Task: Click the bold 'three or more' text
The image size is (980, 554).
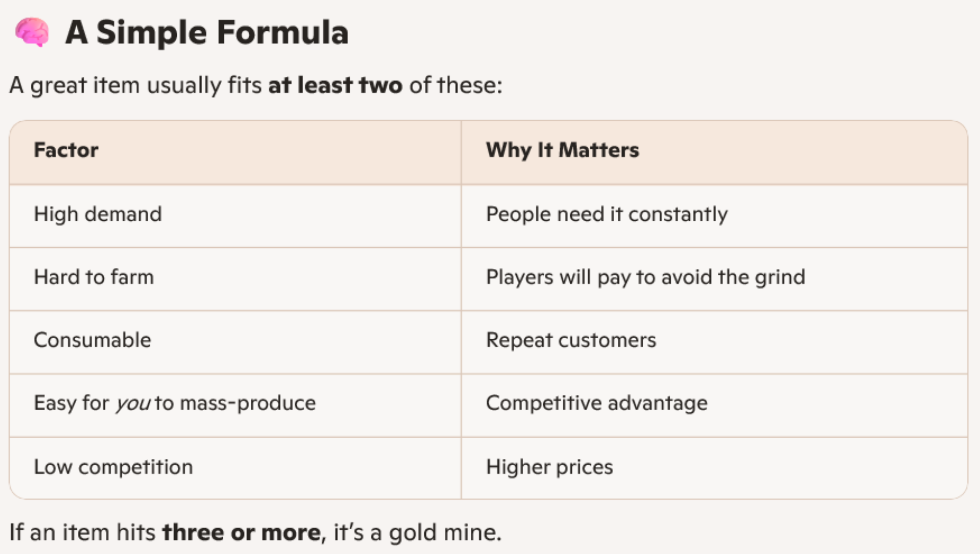Action: (x=241, y=532)
